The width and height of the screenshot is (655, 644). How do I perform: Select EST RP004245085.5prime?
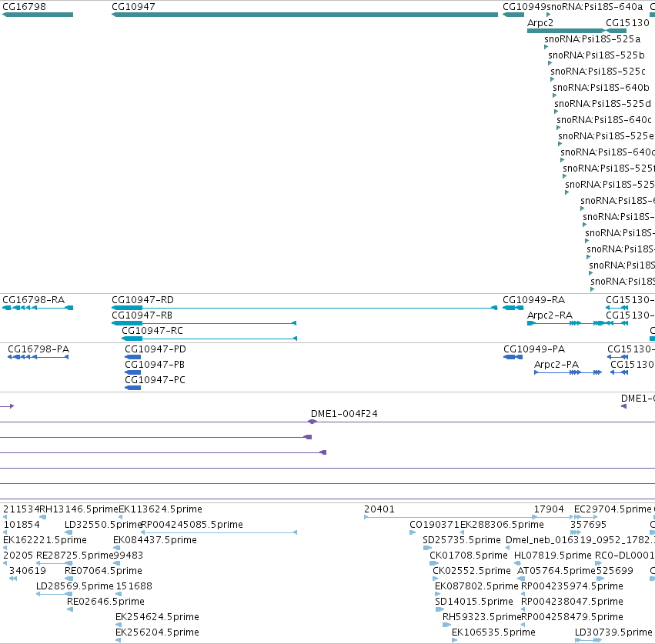[192, 525]
